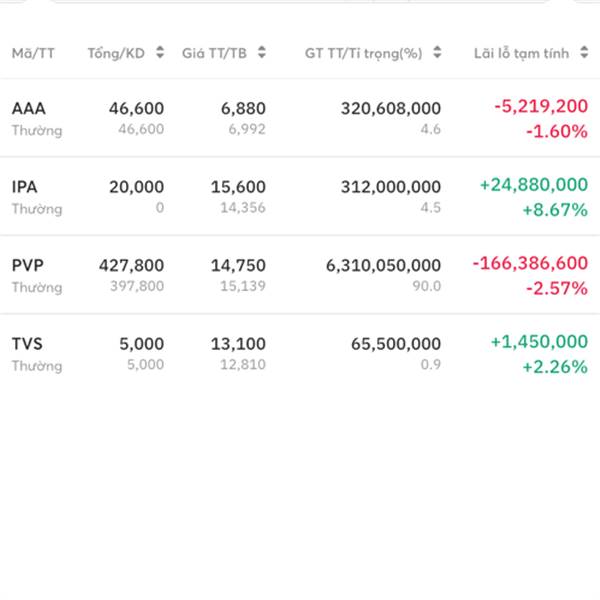This screenshot has height=600, width=600.
Task: Sort by the Tổng/KD column arrows
Action: (160, 53)
